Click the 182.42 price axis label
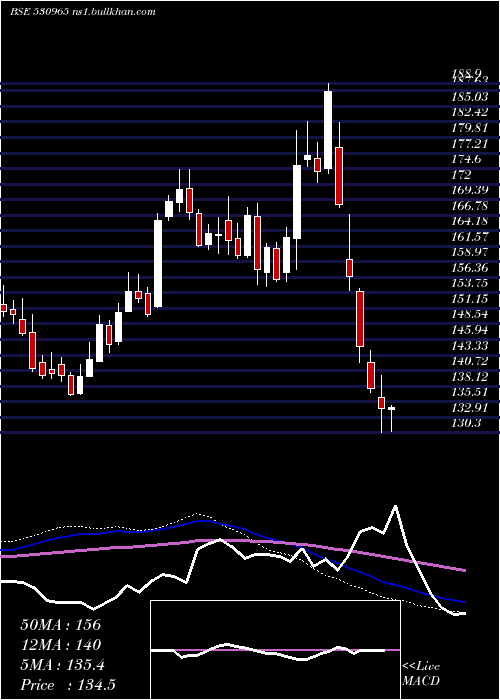This screenshot has width=500, height=700. (x=469, y=112)
